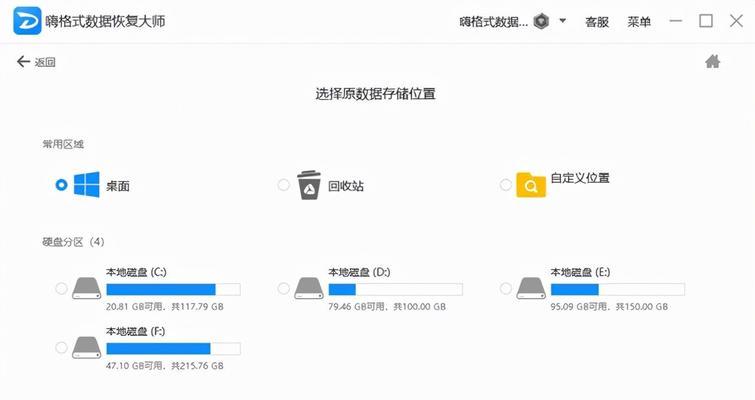The height and width of the screenshot is (400, 755).
Task: Click account name 嗨格式数据...
Action: click(x=494, y=22)
